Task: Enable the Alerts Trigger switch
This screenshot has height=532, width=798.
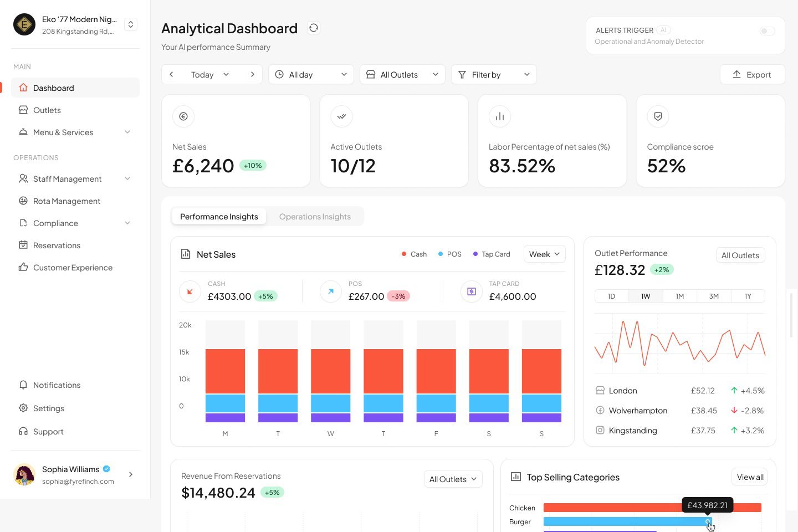Action: [767, 31]
